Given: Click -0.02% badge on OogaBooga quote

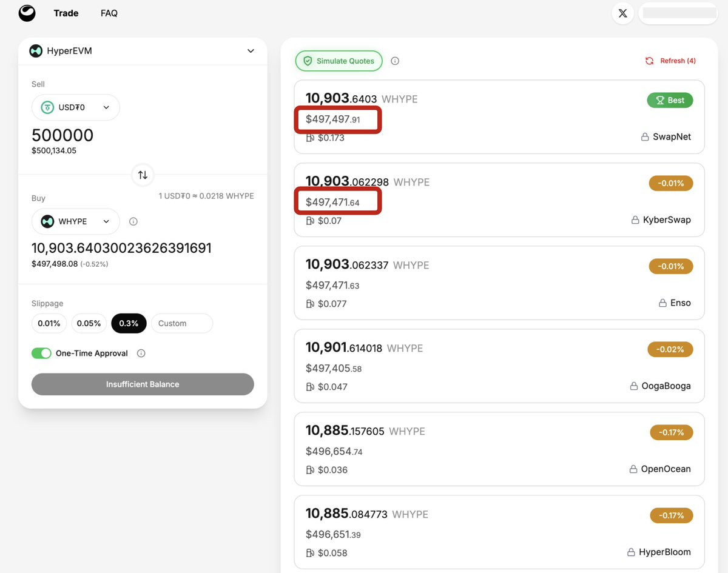Looking at the screenshot, I should click(670, 349).
